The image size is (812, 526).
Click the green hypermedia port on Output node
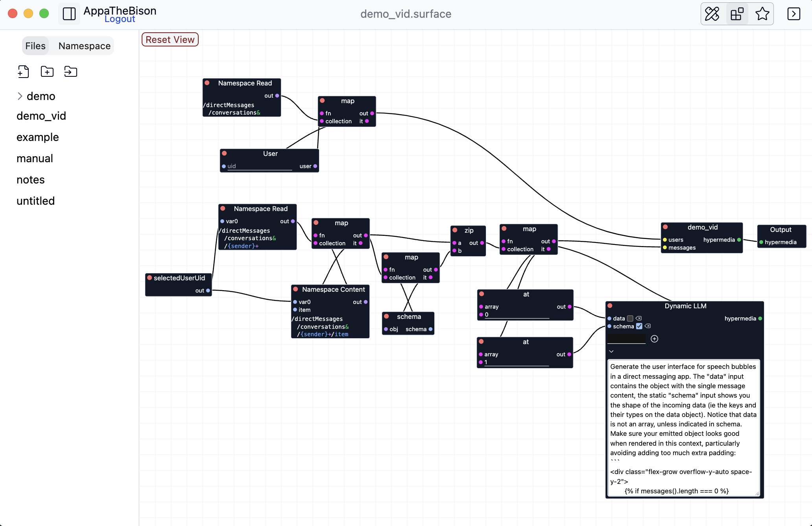pyautogui.click(x=761, y=242)
